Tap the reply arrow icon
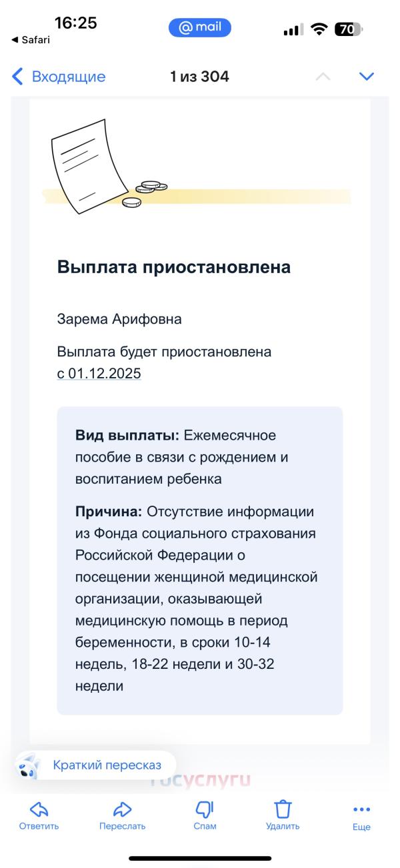Viewport: 400px width, 868px height. coord(39,809)
